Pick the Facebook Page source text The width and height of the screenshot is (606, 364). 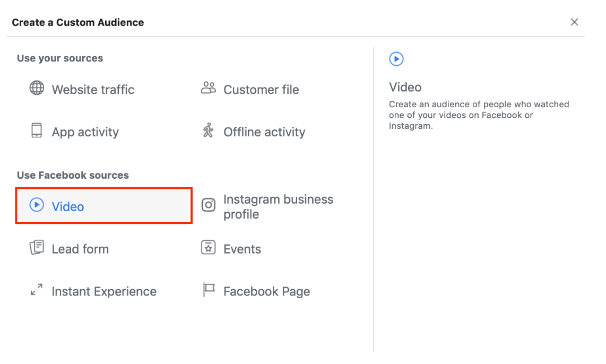click(x=266, y=291)
